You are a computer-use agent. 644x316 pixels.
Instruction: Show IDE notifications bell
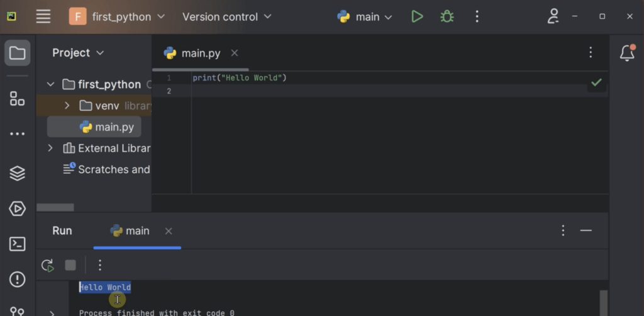pyautogui.click(x=627, y=54)
